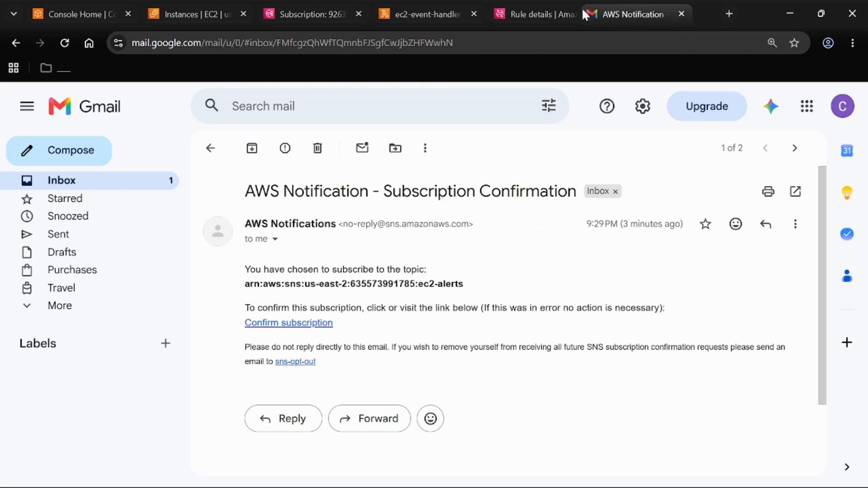Archive the open email
The height and width of the screenshot is (488, 868).
coord(252,148)
